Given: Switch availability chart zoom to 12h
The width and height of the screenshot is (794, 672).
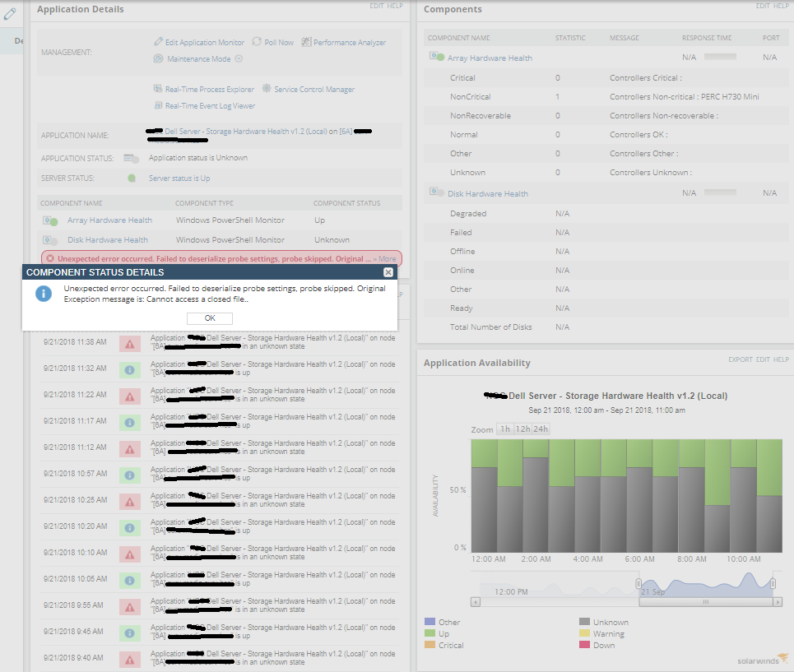Looking at the screenshot, I should (523, 428).
